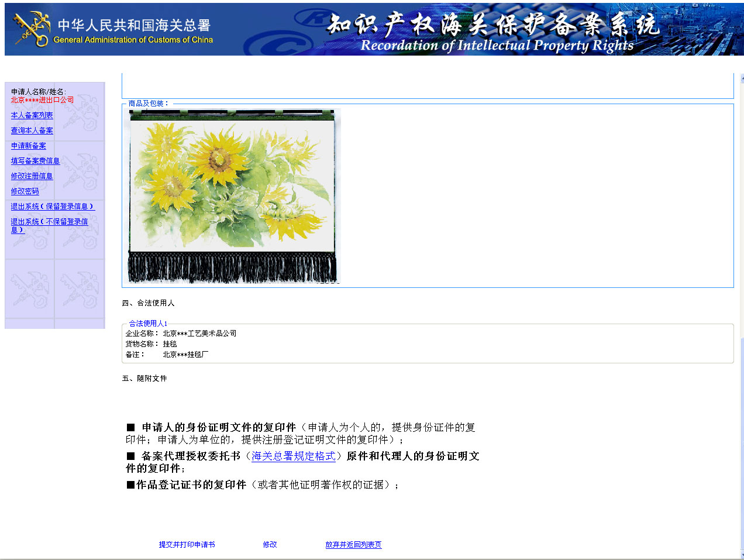Click the scrollbar down arrow
This screenshot has width=744, height=560.
click(741, 555)
